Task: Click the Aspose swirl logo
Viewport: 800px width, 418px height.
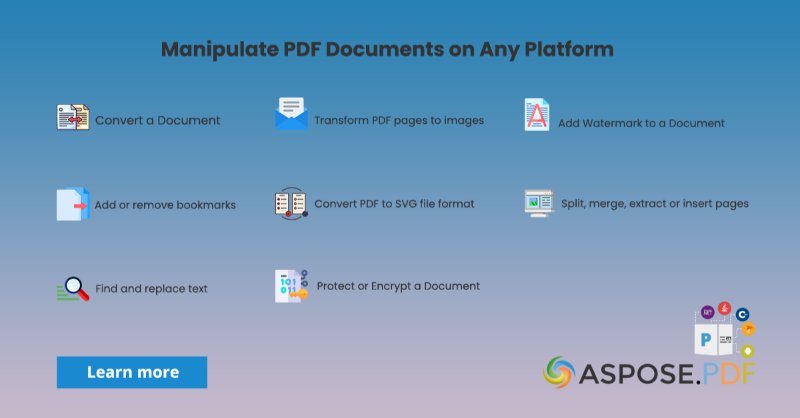Action: click(559, 372)
